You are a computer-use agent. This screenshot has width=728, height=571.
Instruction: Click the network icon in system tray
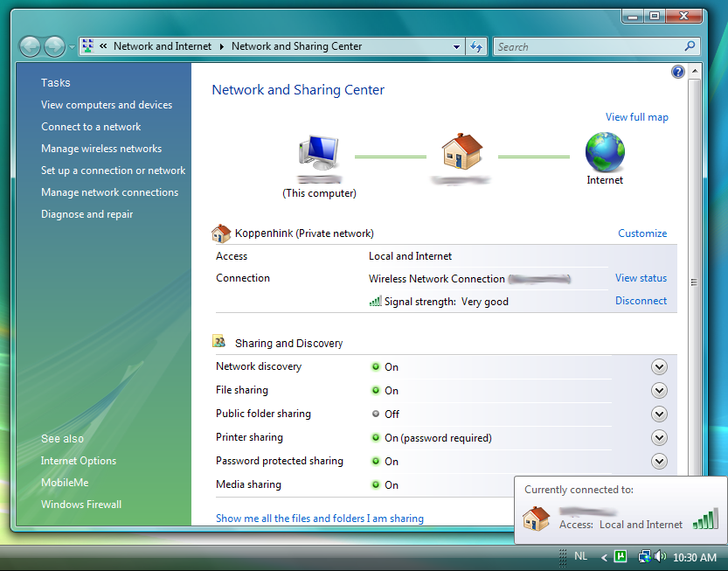tap(644, 556)
